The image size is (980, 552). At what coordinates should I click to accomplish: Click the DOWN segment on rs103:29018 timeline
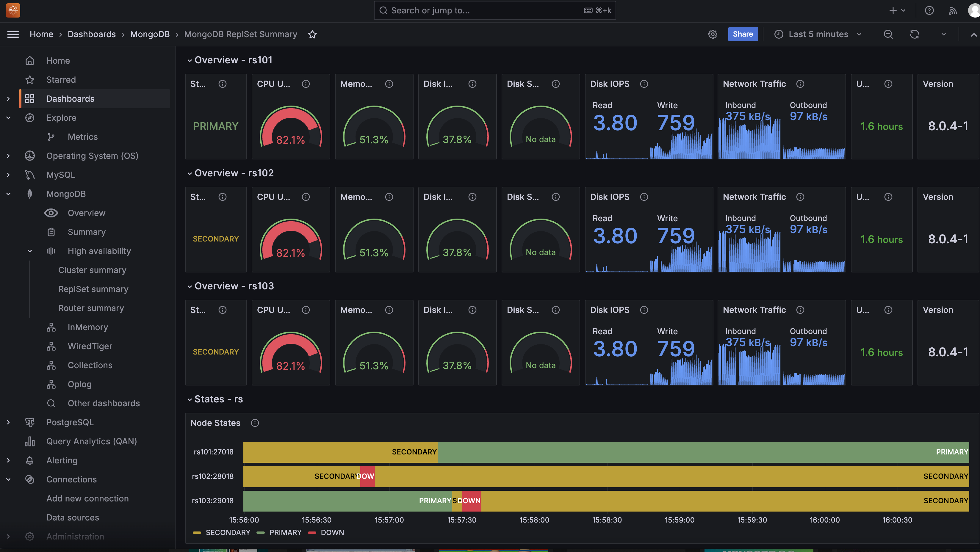471,501
